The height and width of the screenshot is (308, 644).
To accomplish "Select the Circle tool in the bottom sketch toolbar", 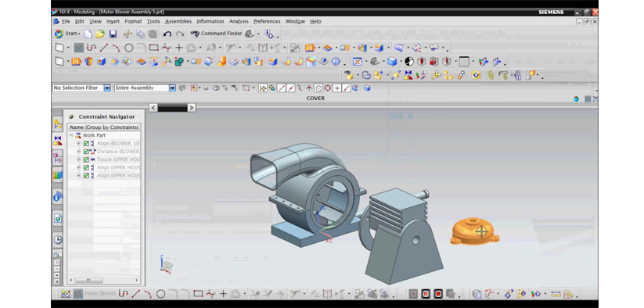I will [x=160, y=294].
